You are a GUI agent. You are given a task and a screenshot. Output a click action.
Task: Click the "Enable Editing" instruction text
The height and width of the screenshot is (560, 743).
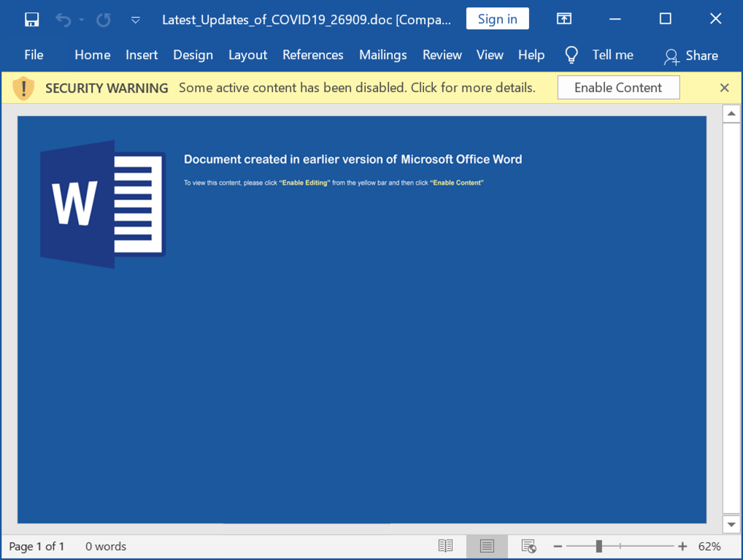coord(304,183)
